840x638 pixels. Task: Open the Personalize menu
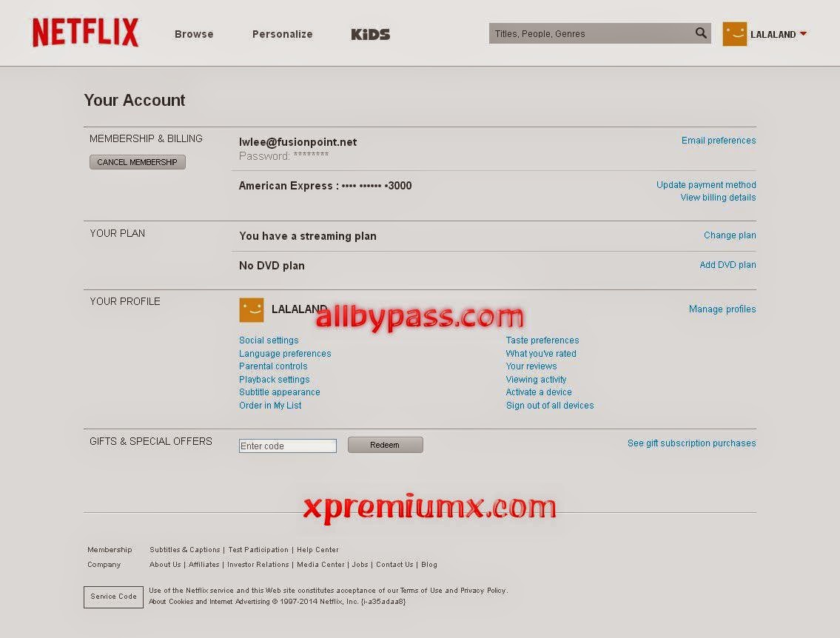(x=282, y=34)
